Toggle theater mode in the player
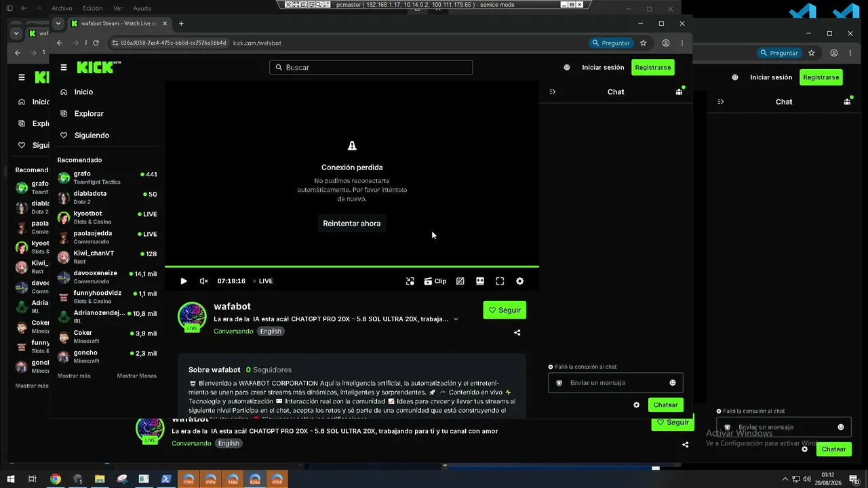 pyautogui.click(x=480, y=281)
